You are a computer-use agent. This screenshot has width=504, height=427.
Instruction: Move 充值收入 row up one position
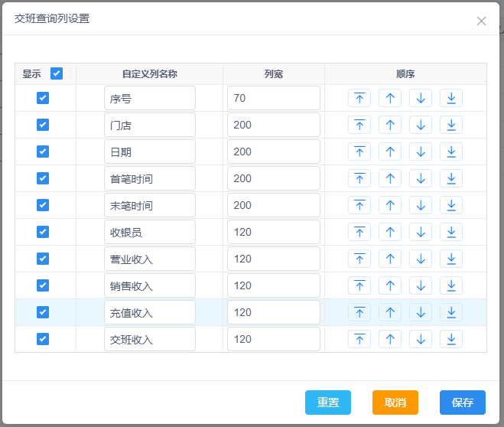(x=390, y=312)
